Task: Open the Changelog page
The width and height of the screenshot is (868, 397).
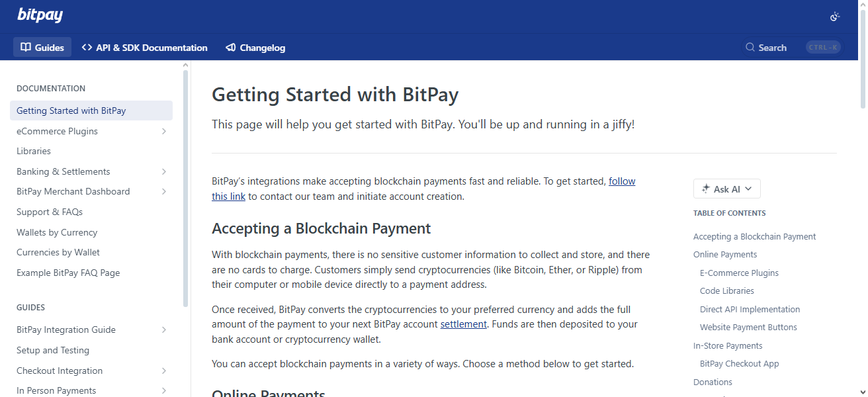Action: tap(262, 47)
